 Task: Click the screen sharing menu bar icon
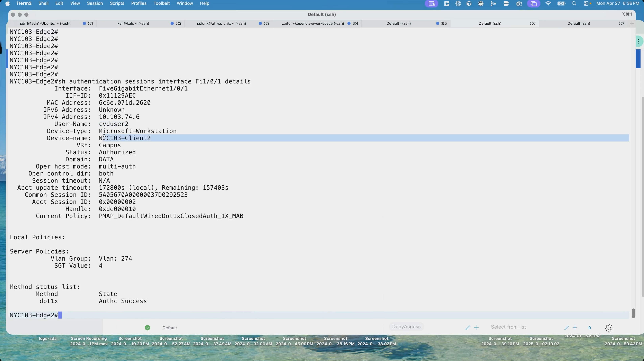[x=432, y=4]
